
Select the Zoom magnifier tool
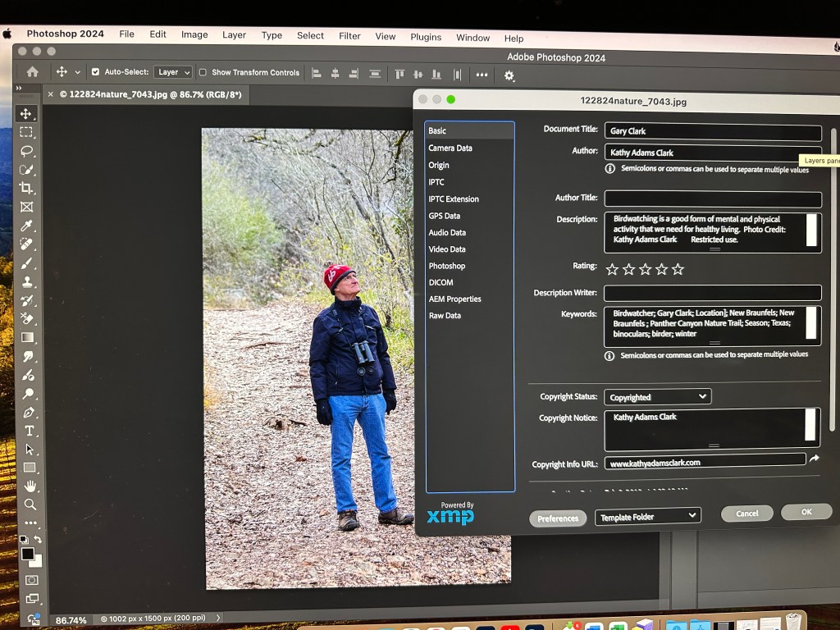point(30,504)
